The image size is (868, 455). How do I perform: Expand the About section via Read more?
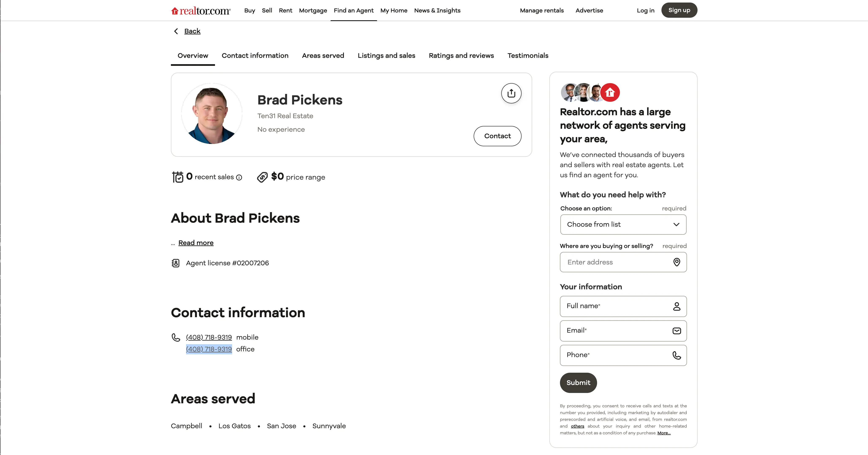[195, 243]
